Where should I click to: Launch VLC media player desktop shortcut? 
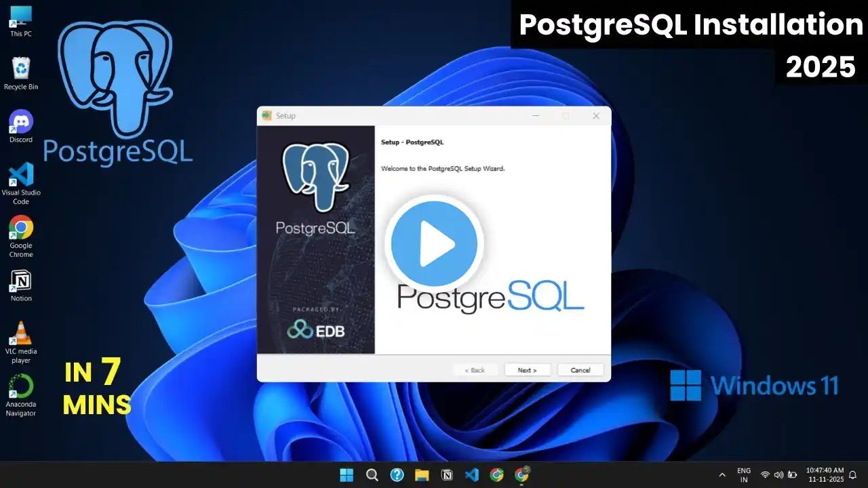[21, 342]
